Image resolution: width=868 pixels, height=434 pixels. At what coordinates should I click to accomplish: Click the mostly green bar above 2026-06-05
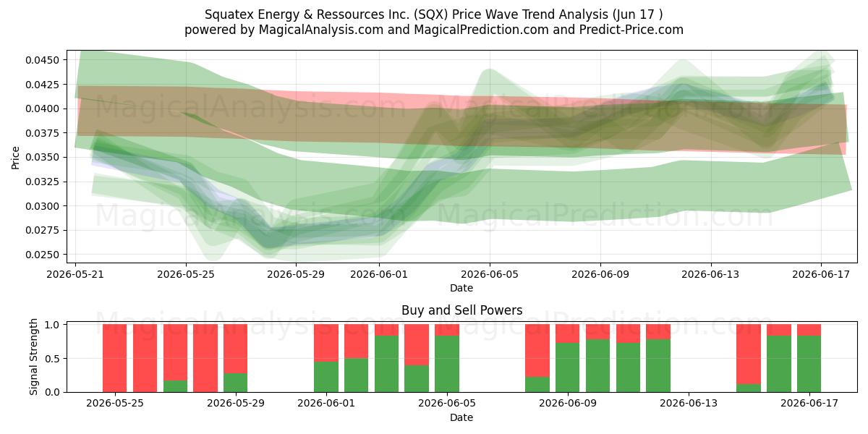tap(447, 358)
